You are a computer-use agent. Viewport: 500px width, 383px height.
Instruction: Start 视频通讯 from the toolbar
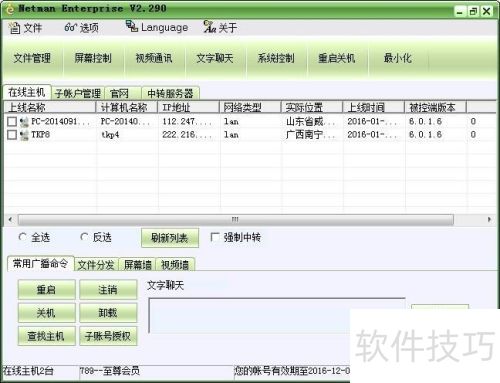click(154, 58)
